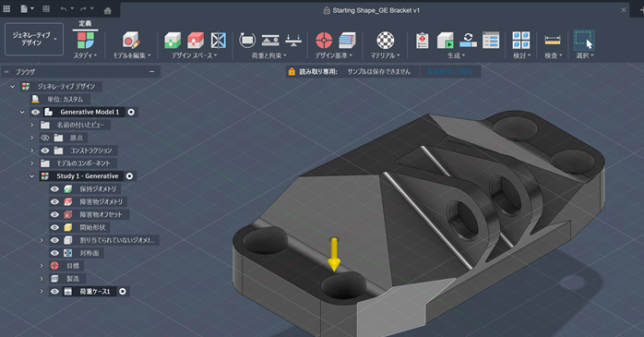Viewport: 644px width, 337px height.
Task: Click the orange lock read-only icon
Action: tap(292, 71)
